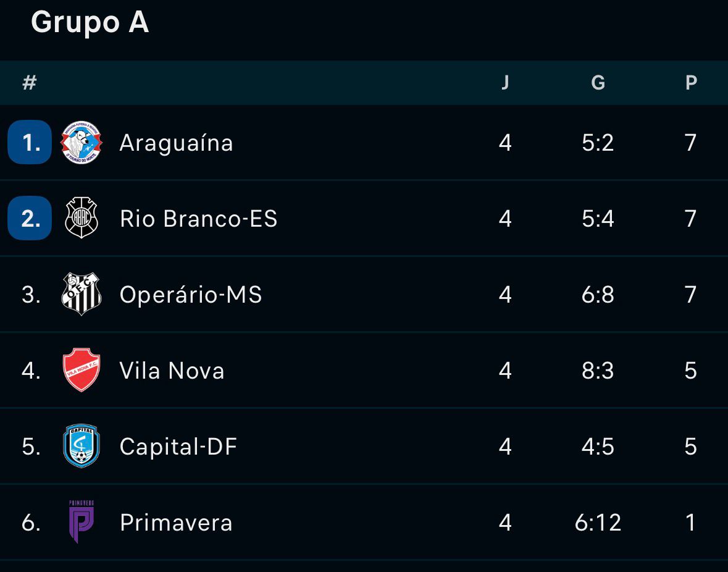Click the Capital-DF club crest
The width and height of the screenshot is (728, 572).
[82, 447]
